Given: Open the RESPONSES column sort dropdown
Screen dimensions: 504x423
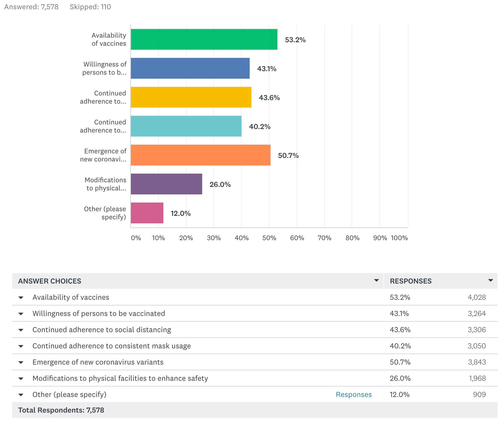Looking at the screenshot, I should (491, 280).
